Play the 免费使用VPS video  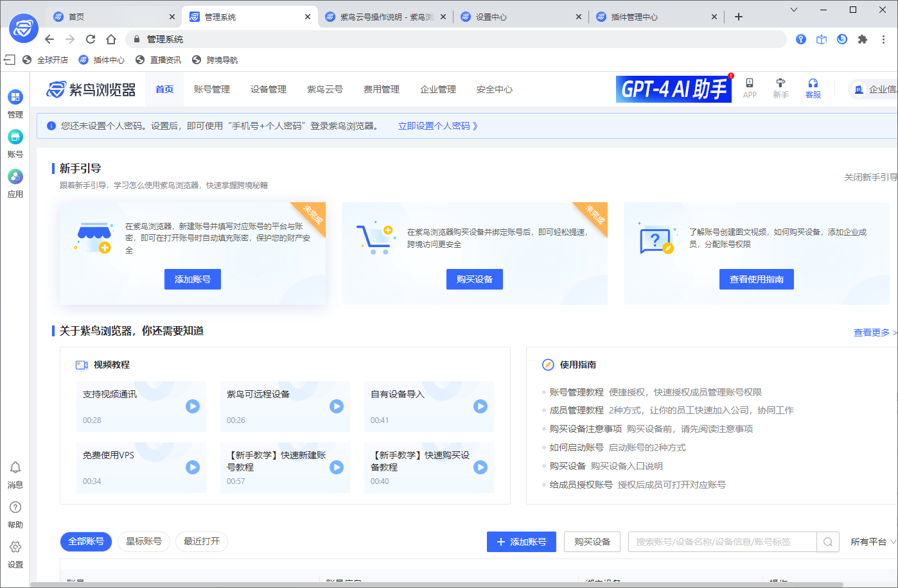click(x=192, y=467)
